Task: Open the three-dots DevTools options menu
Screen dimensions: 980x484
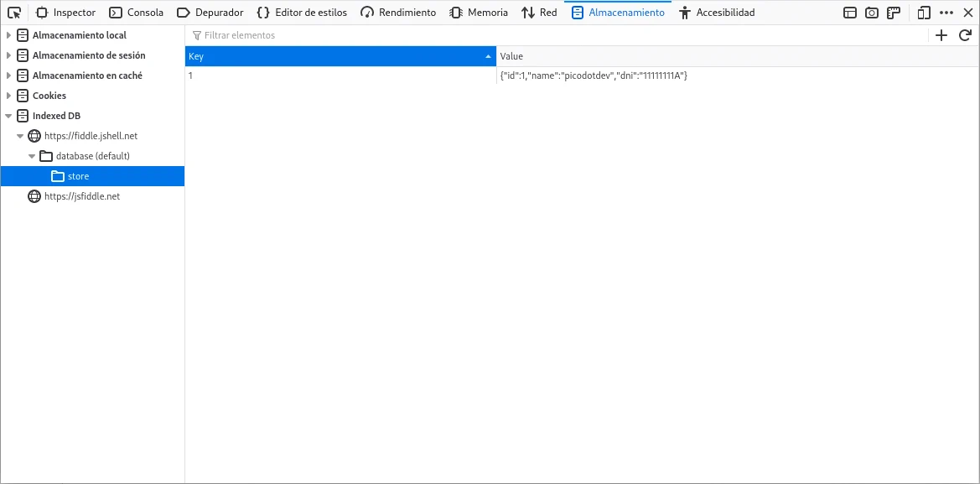Action: [946, 13]
